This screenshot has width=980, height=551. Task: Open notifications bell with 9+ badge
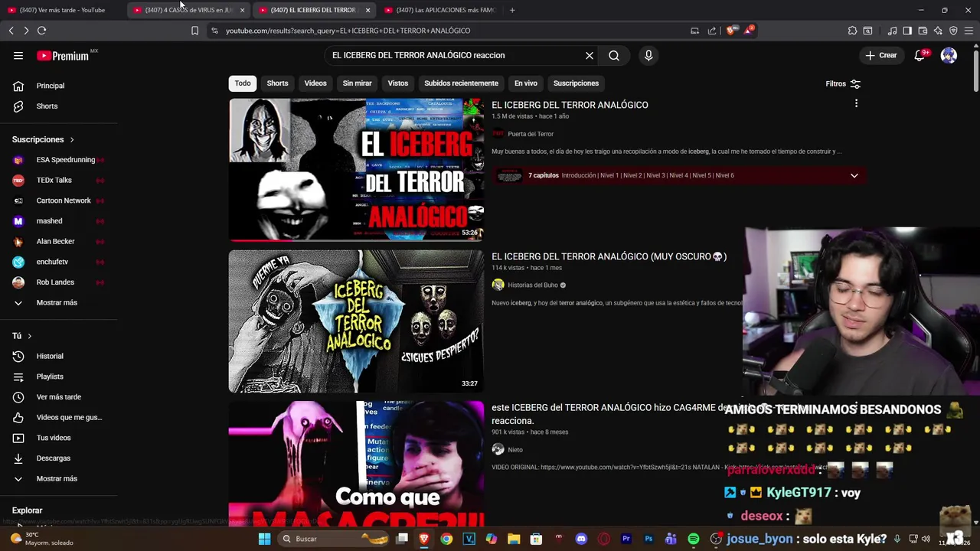tap(920, 55)
